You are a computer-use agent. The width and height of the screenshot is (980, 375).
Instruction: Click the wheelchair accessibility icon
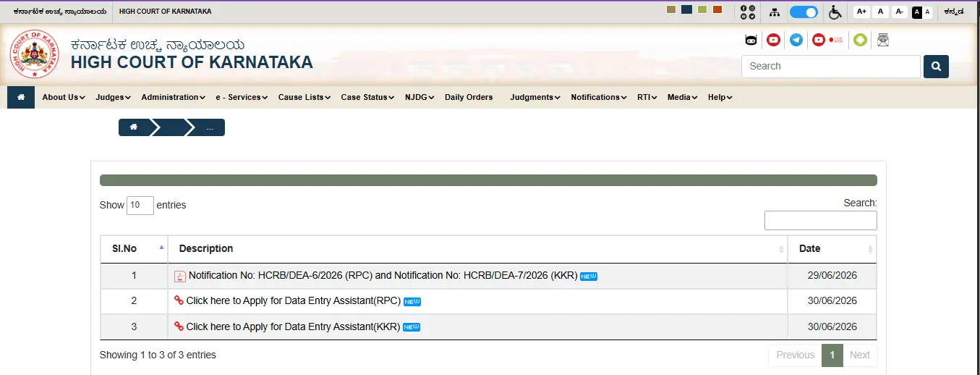point(835,12)
